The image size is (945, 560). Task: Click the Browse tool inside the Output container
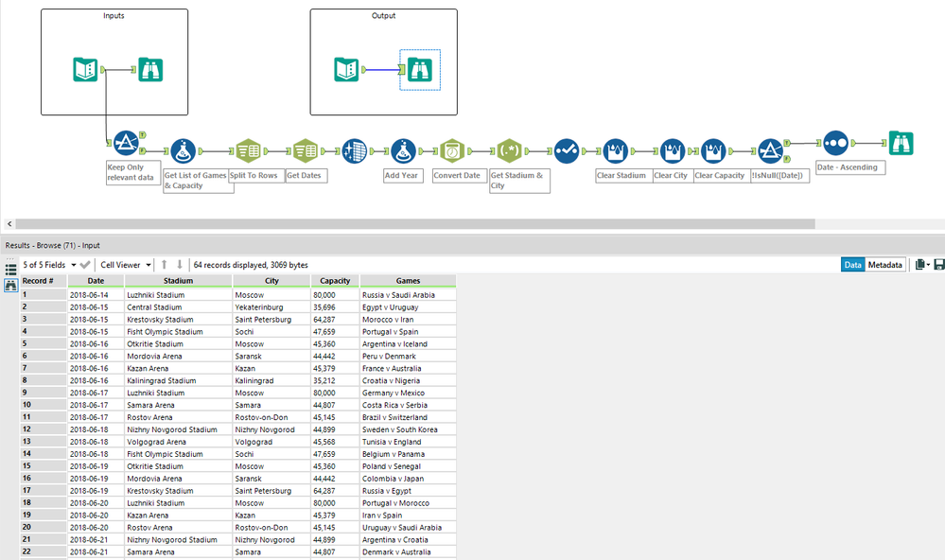pyautogui.click(x=420, y=70)
